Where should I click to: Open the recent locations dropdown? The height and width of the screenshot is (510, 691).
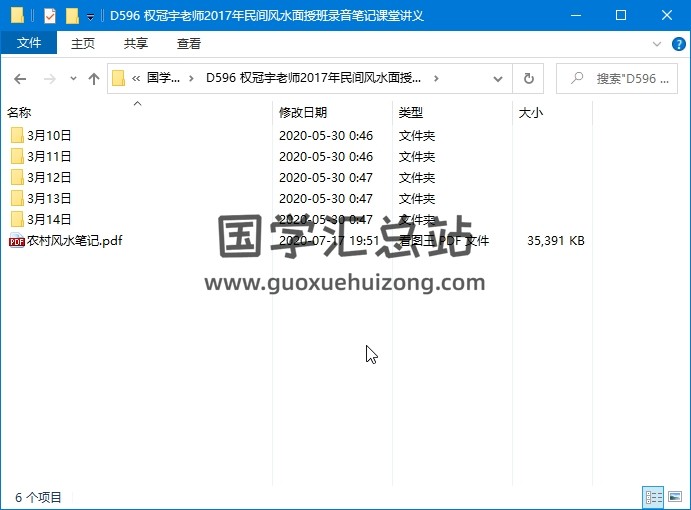point(73,78)
